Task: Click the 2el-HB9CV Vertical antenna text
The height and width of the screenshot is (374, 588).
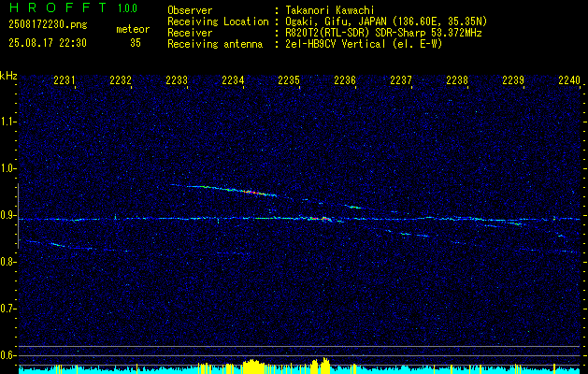Action: point(365,44)
